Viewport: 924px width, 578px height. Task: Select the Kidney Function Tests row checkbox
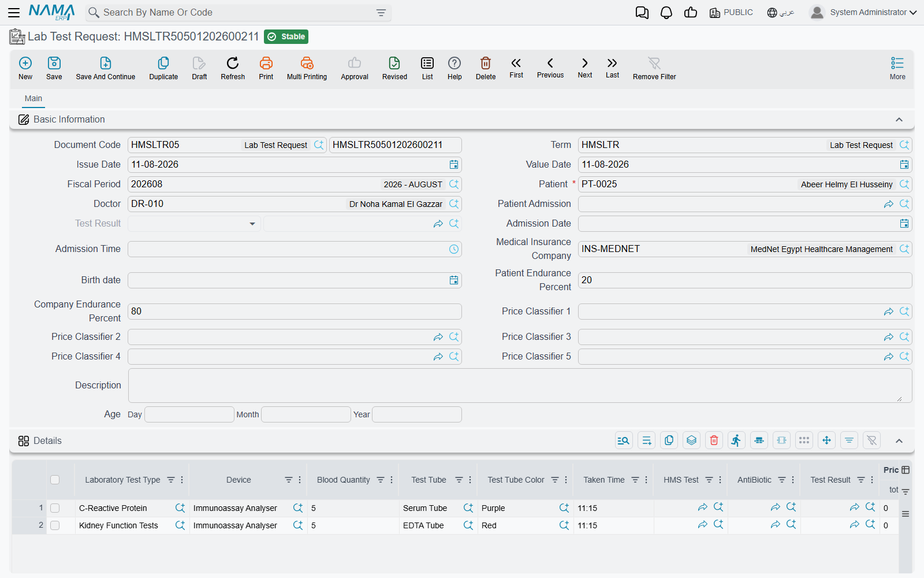point(55,525)
